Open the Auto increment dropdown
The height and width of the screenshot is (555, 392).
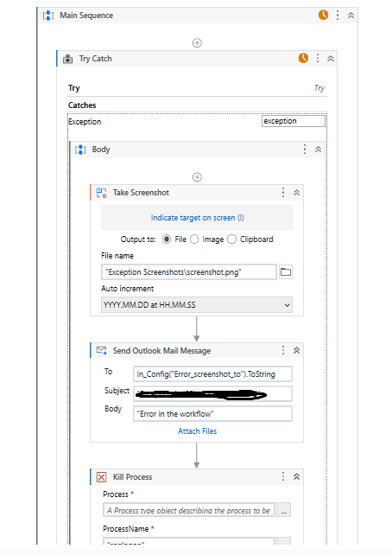tap(197, 305)
